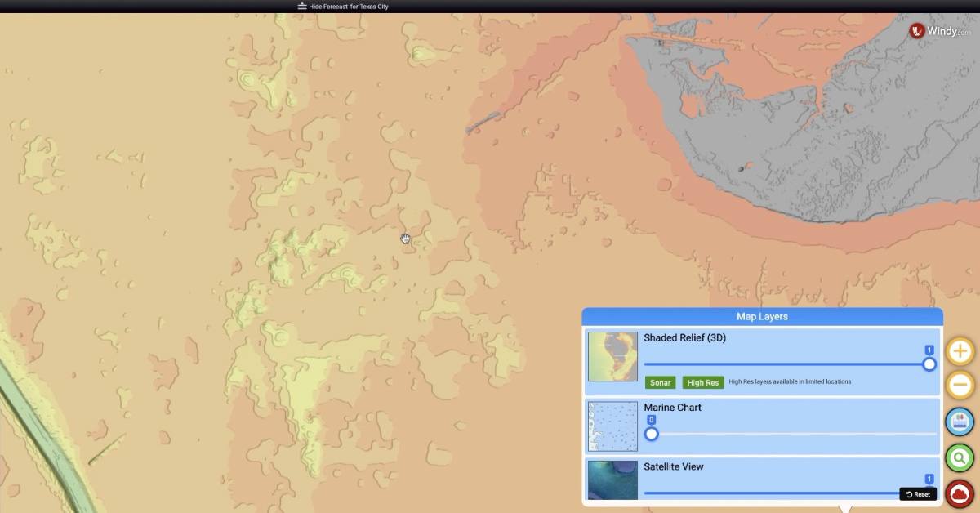Click the High Res limited locations notice
The height and width of the screenshot is (513, 980).
788,381
